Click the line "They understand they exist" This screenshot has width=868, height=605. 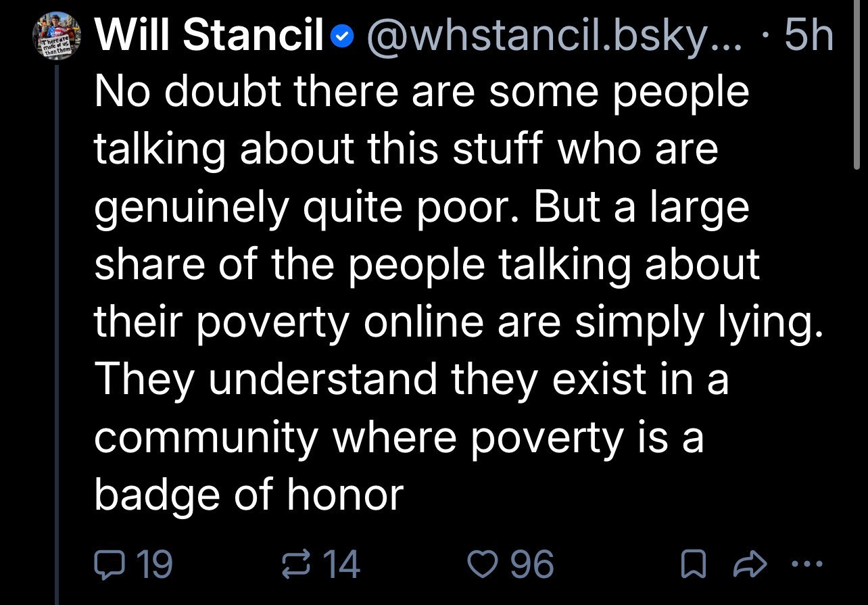(x=411, y=379)
